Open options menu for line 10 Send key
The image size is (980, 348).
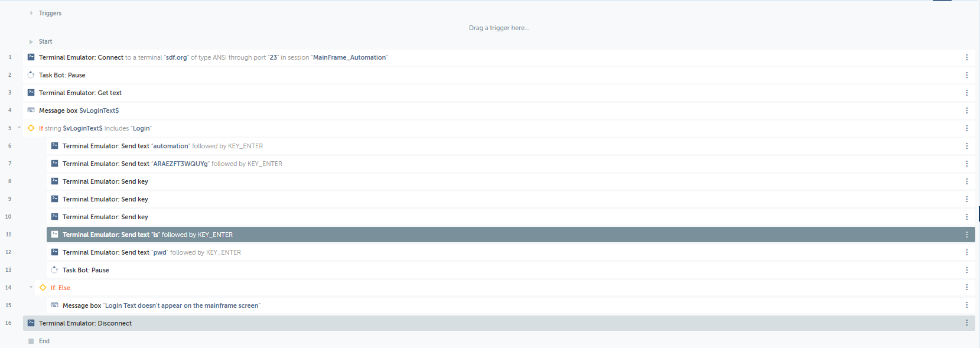967,217
